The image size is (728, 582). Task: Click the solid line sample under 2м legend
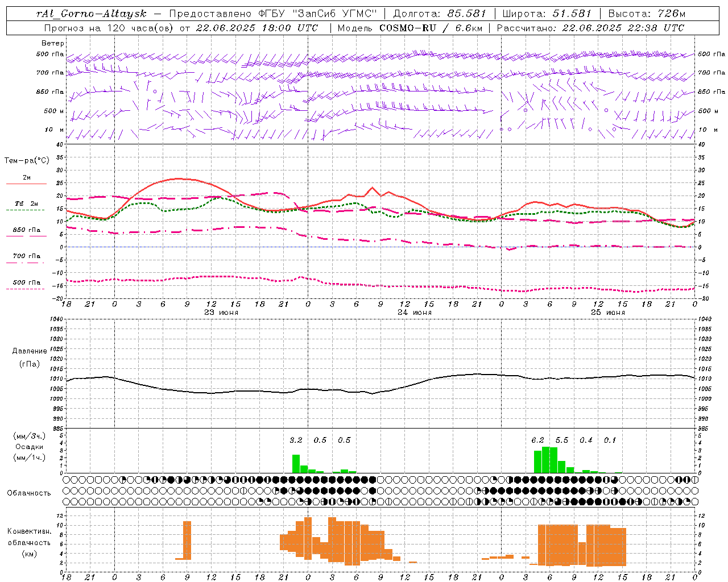click(x=26, y=184)
